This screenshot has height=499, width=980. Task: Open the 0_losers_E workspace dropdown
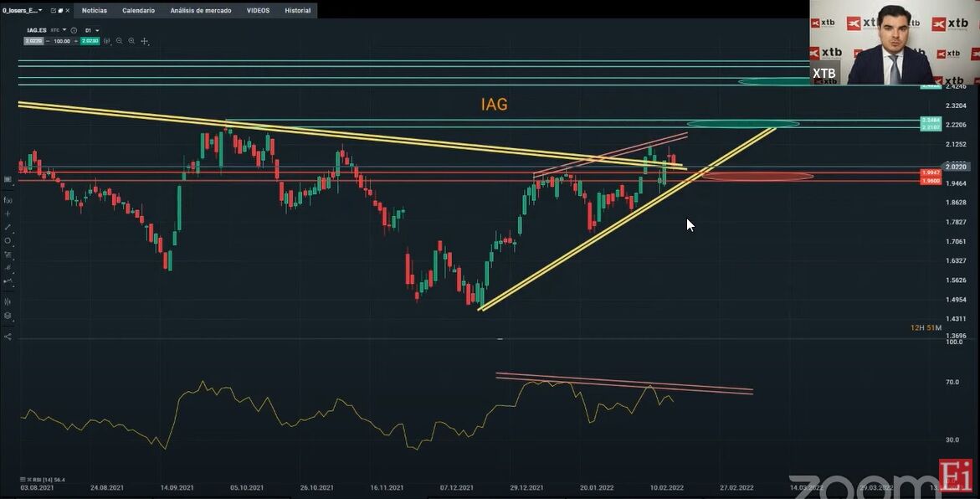coord(23,11)
